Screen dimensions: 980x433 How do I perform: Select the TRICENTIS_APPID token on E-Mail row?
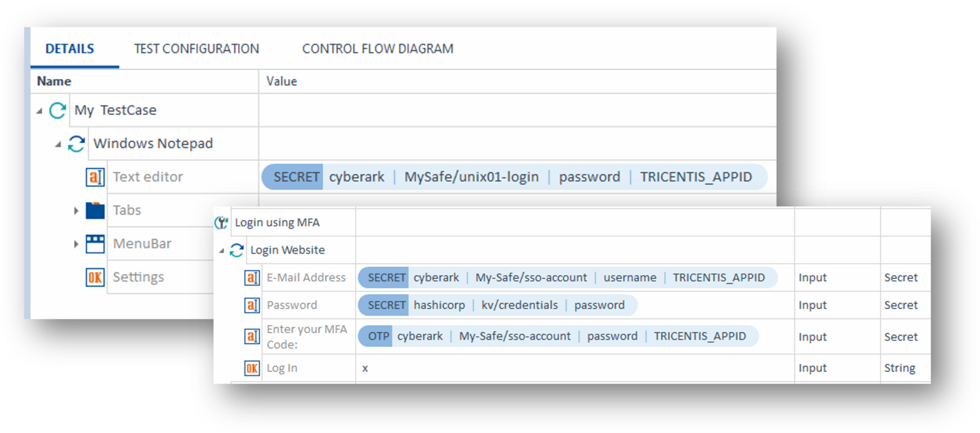coord(719,277)
